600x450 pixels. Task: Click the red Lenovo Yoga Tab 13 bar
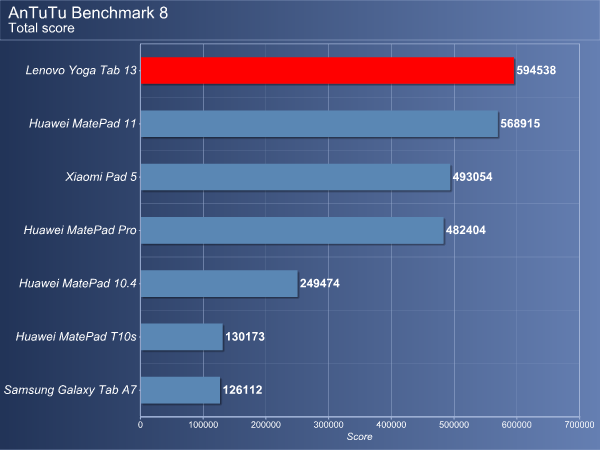coord(328,70)
